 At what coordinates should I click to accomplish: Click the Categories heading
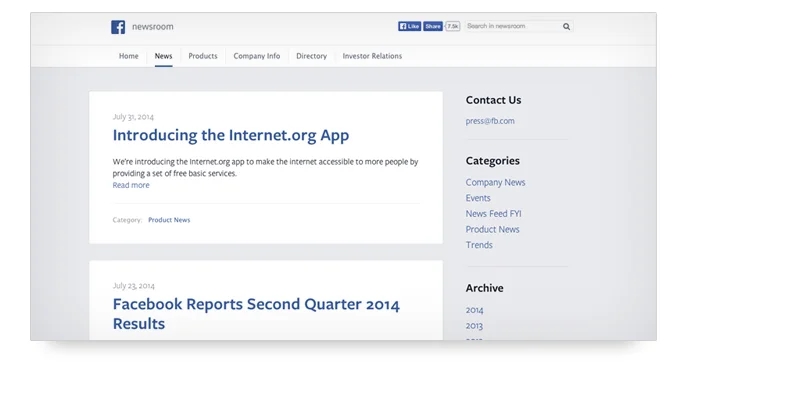click(x=492, y=161)
